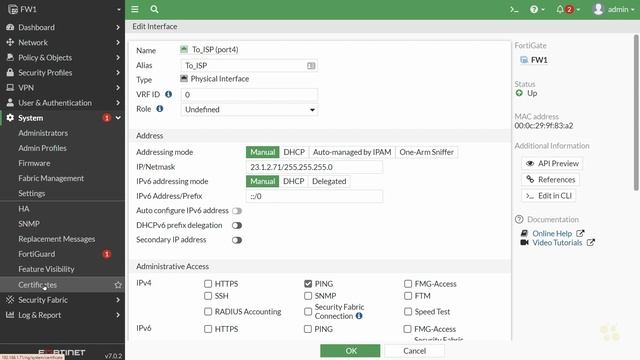640x360 pixels.
Task: Click the Security Fabric Connection info icon
Action: tap(359, 316)
